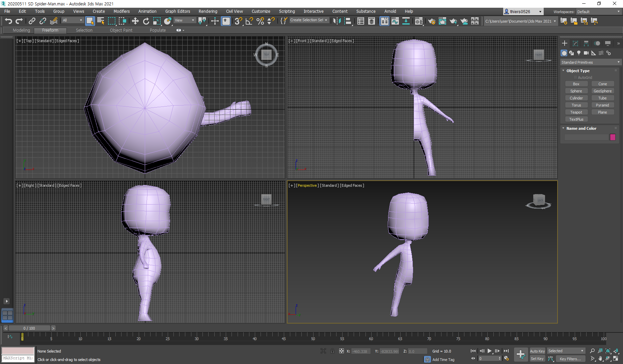Activate the Select and Rotate tool
Image resolution: width=623 pixels, height=364 pixels.
(x=146, y=21)
